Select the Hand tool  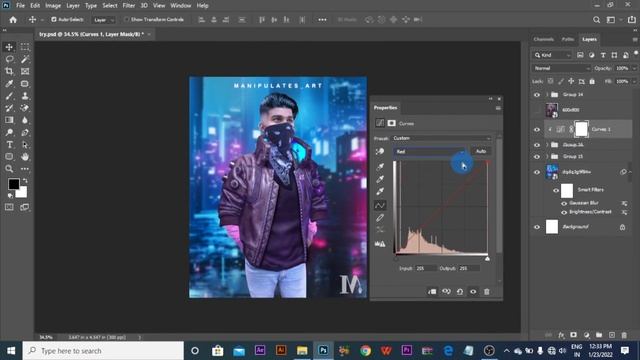click(25, 157)
